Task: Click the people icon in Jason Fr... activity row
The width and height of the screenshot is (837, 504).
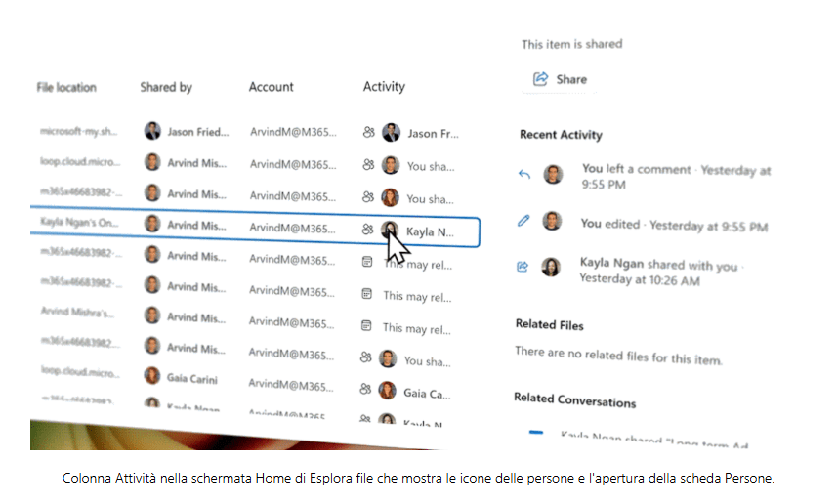Action: click(x=368, y=133)
